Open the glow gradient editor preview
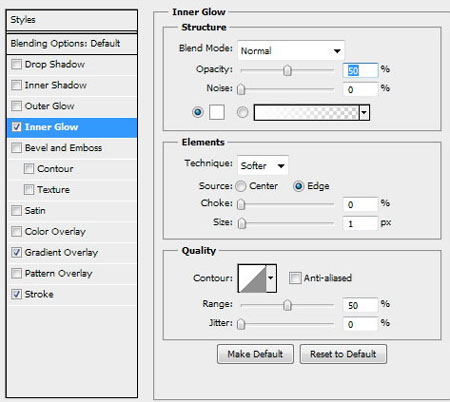This screenshot has width=450, height=402. [307, 113]
